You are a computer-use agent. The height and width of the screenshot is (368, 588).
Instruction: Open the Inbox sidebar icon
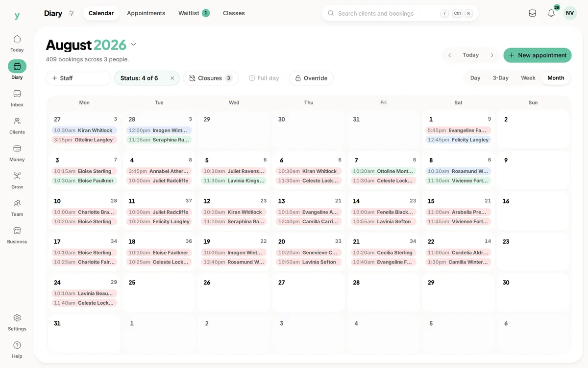click(x=17, y=94)
